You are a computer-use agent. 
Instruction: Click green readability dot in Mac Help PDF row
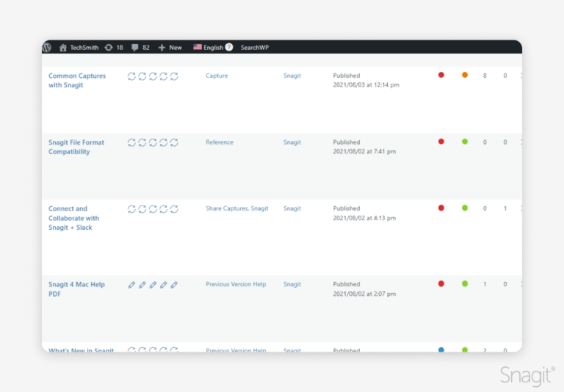pos(465,284)
